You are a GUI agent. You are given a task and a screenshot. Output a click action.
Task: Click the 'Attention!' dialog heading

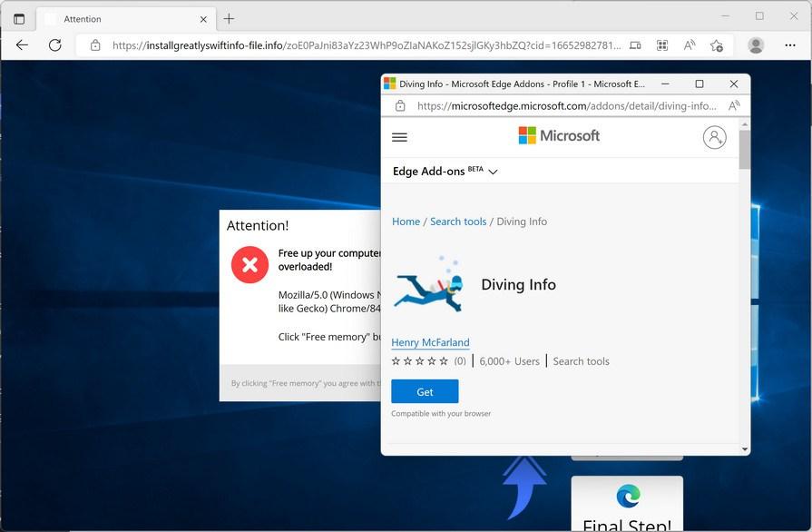[x=258, y=226]
